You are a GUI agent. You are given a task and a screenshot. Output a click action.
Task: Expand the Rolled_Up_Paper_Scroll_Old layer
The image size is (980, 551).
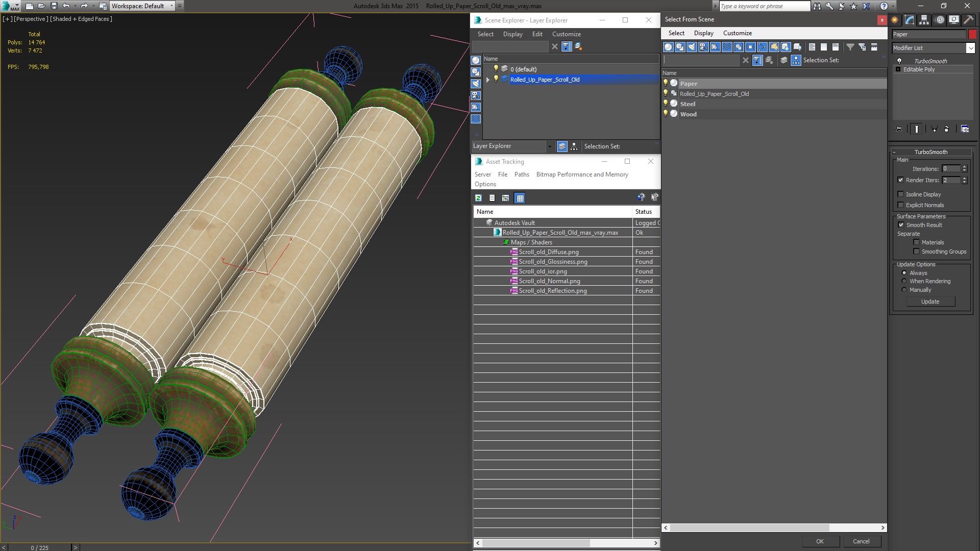(x=488, y=80)
